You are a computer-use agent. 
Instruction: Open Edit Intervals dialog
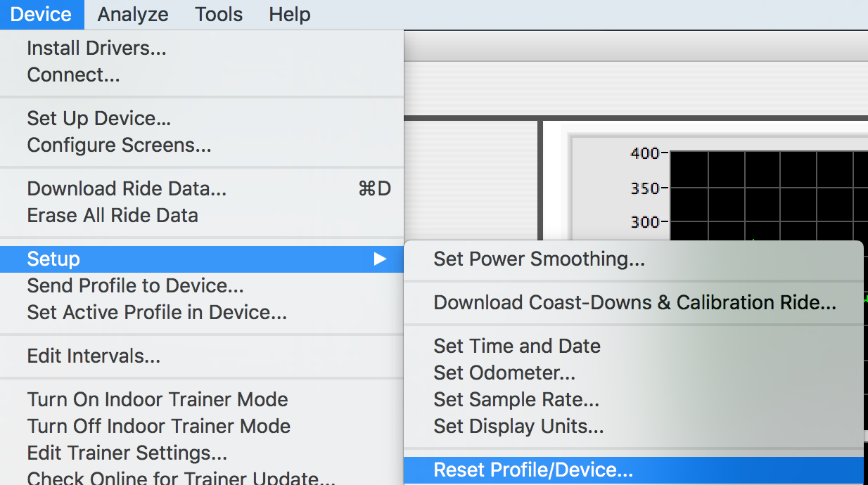94,356
